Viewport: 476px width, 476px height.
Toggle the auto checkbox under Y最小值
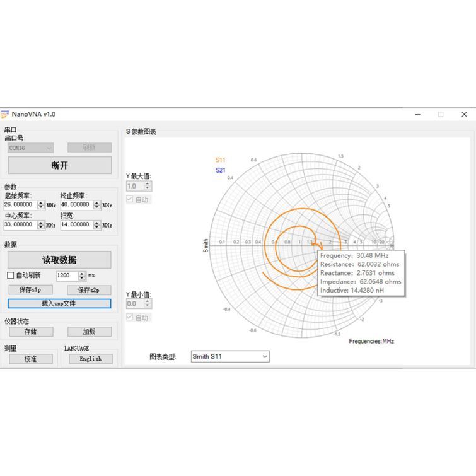[x=130, y=317]
